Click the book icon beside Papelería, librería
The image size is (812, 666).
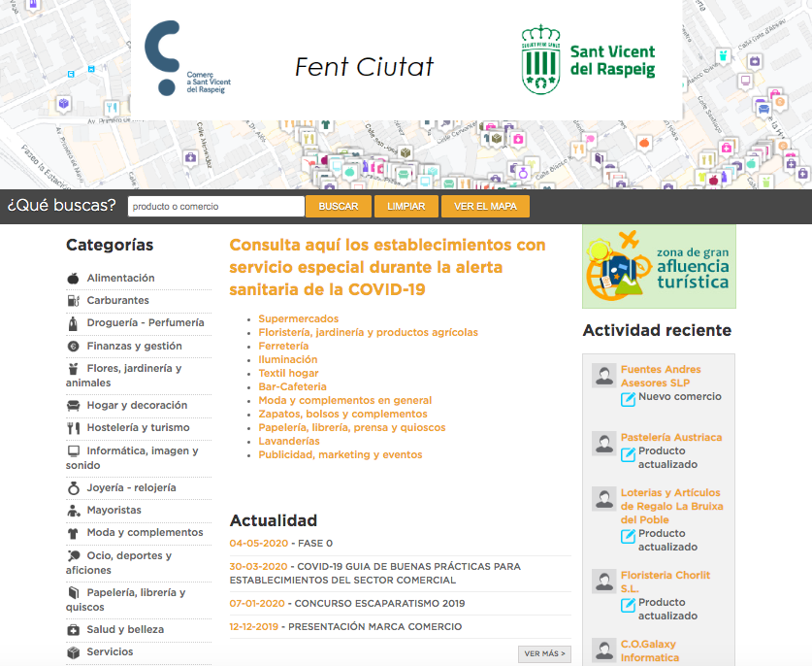(73, 592)
